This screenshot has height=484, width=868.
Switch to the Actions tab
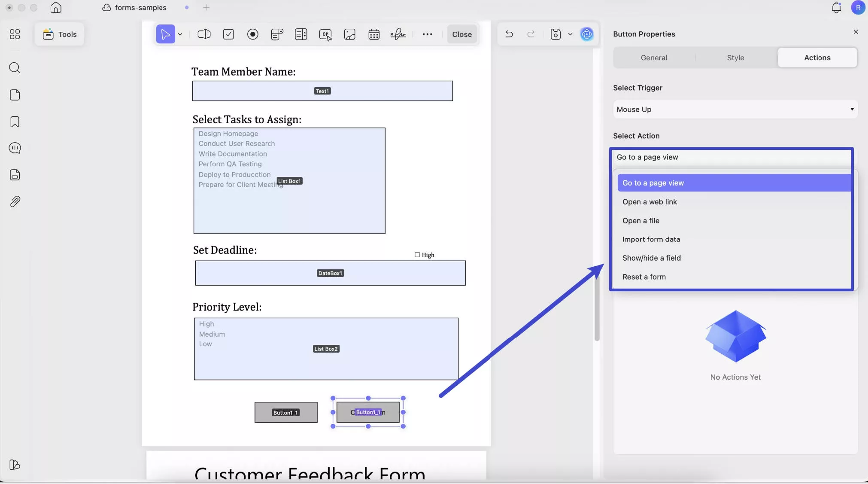817,58
